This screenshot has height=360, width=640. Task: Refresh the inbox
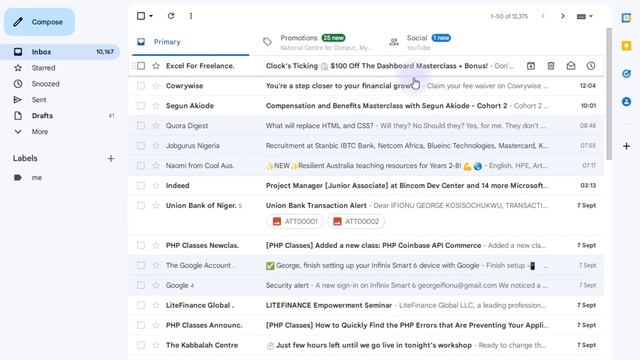(171, 16)
